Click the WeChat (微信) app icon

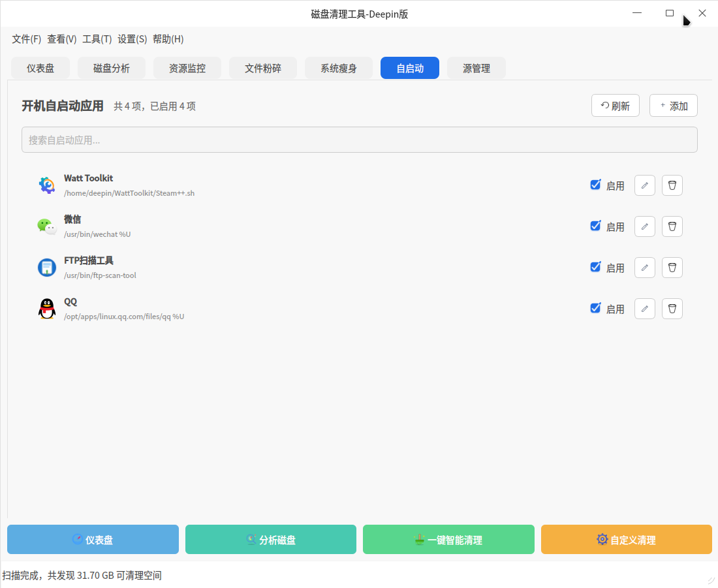pyautogui.click(x=47, y=226)
